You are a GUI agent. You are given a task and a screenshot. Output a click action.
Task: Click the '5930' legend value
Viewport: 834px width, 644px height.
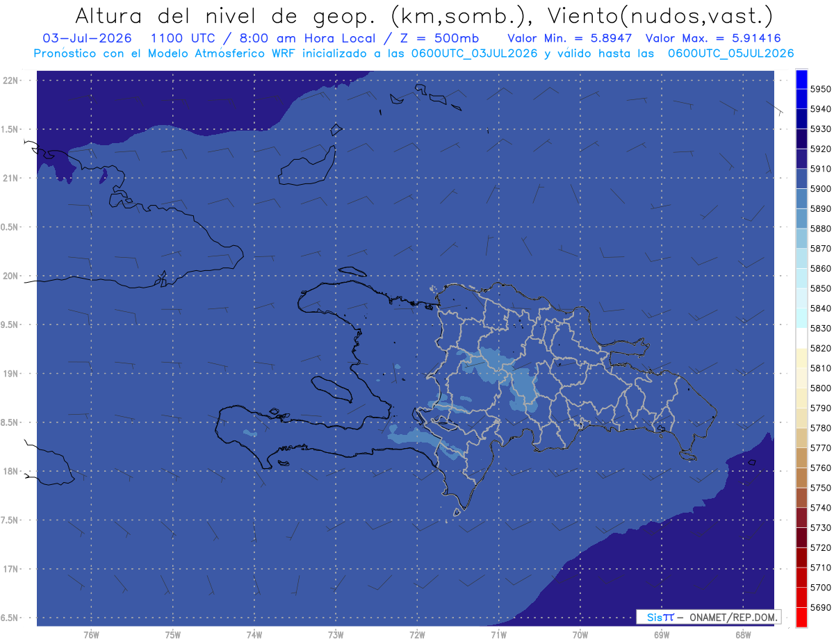pyautogui.click(x=820, y=129)
